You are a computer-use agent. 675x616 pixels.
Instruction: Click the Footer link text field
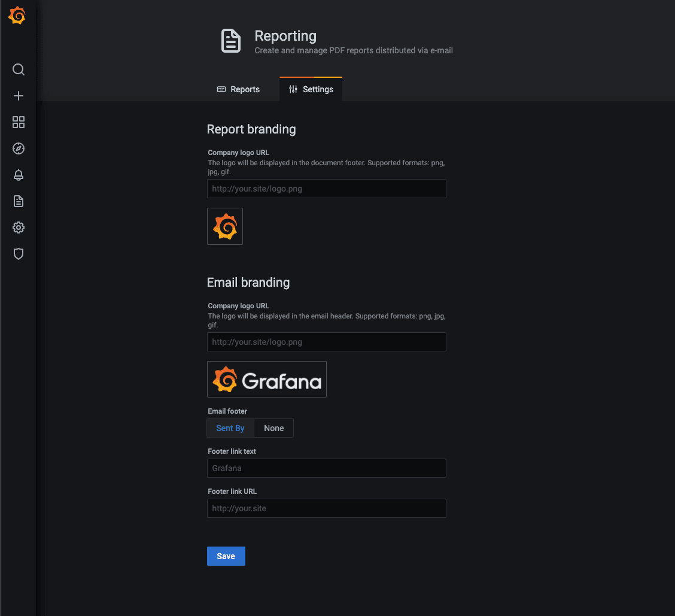pos(326,468)
